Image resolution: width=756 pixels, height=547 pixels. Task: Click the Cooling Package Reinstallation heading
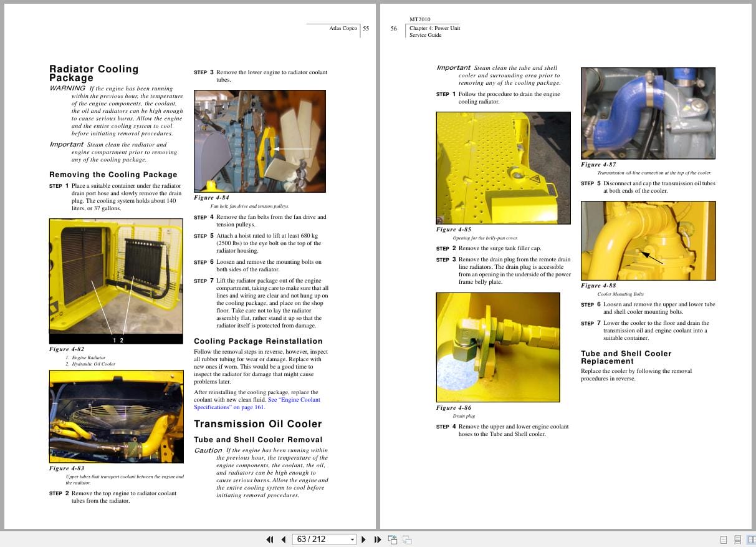(258, 341)
